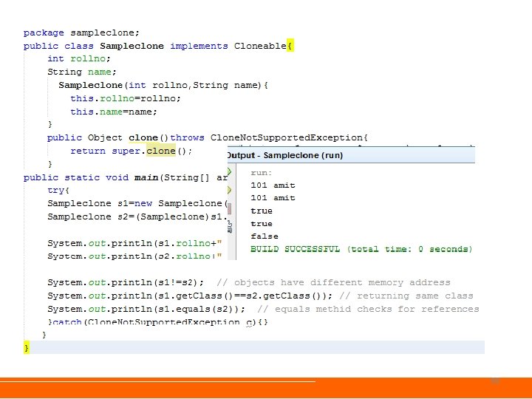Open Output settings wrench icon

click(x=230, y=227)
